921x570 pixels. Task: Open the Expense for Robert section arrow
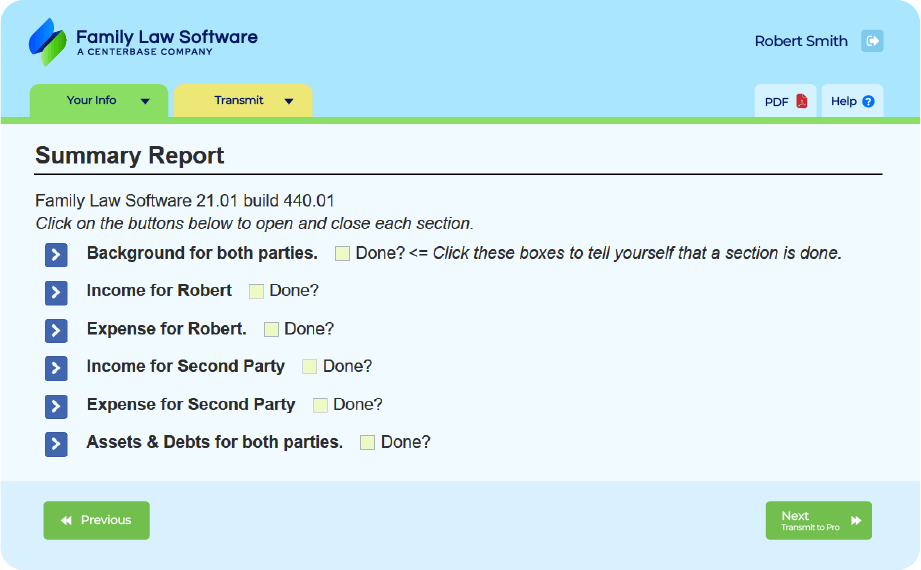pyautogui.click(x=56, y=330)
